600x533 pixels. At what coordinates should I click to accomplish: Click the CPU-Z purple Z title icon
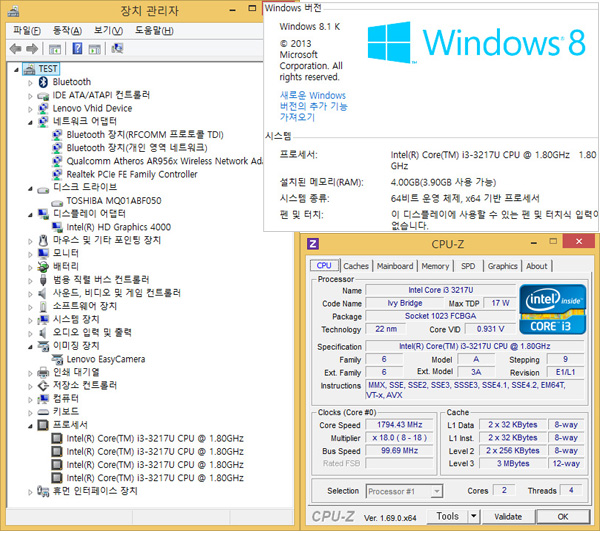(x=313, y=243)
